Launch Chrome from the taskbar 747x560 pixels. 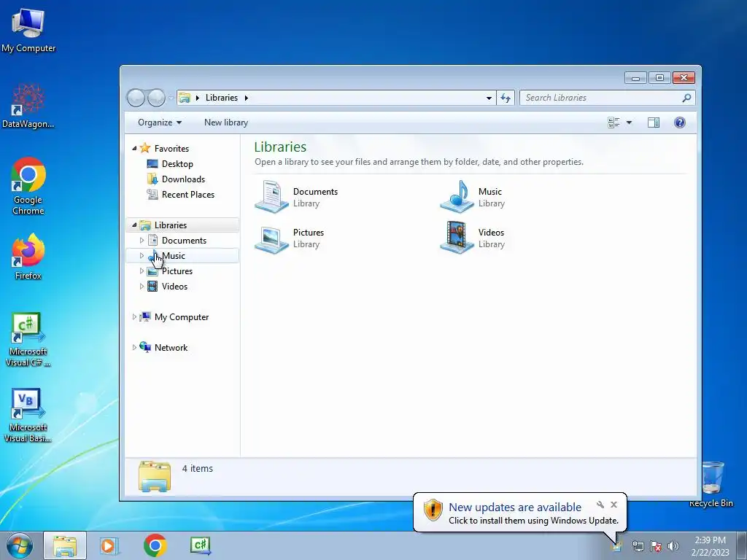pos(155,545)
